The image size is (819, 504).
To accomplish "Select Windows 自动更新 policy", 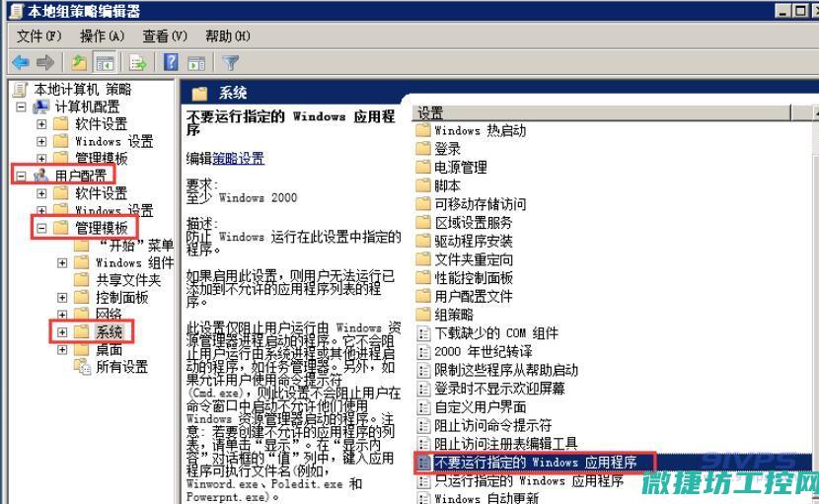I will coord(486,498).
